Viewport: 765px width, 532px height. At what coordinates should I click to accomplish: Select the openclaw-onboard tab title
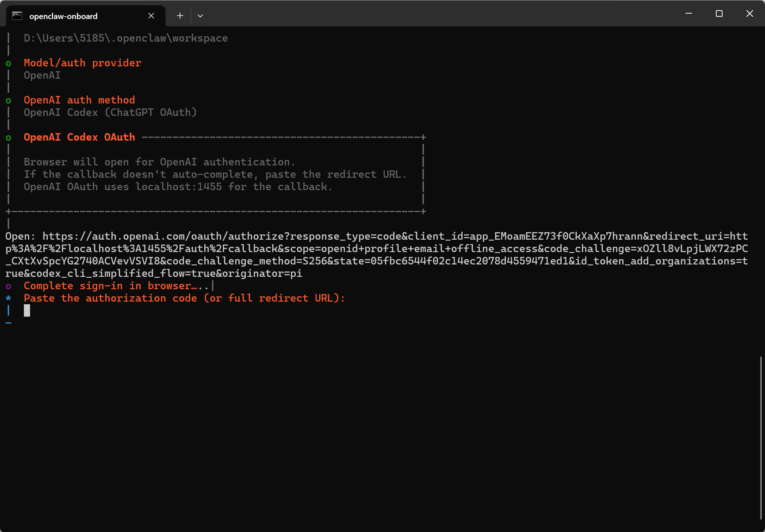(63, 16)
